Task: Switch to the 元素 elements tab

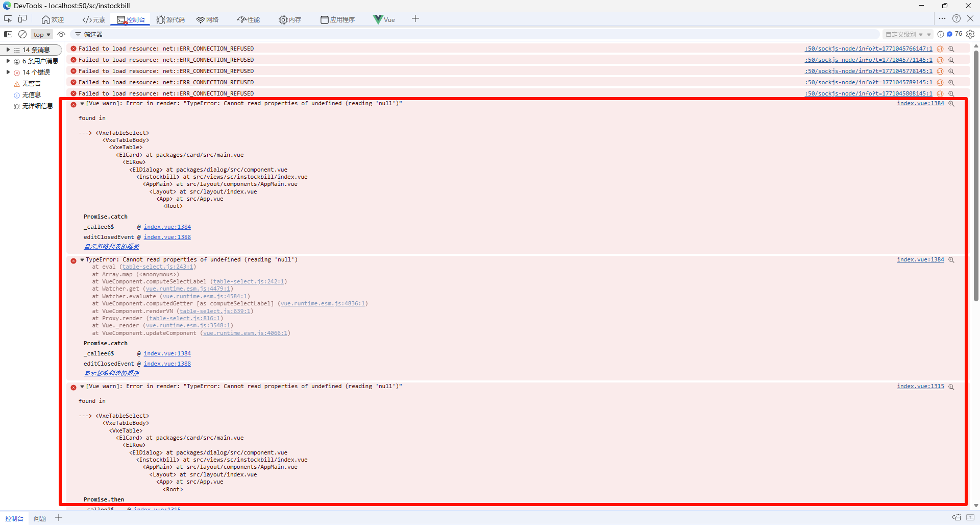Action: (x=93, y=20)
